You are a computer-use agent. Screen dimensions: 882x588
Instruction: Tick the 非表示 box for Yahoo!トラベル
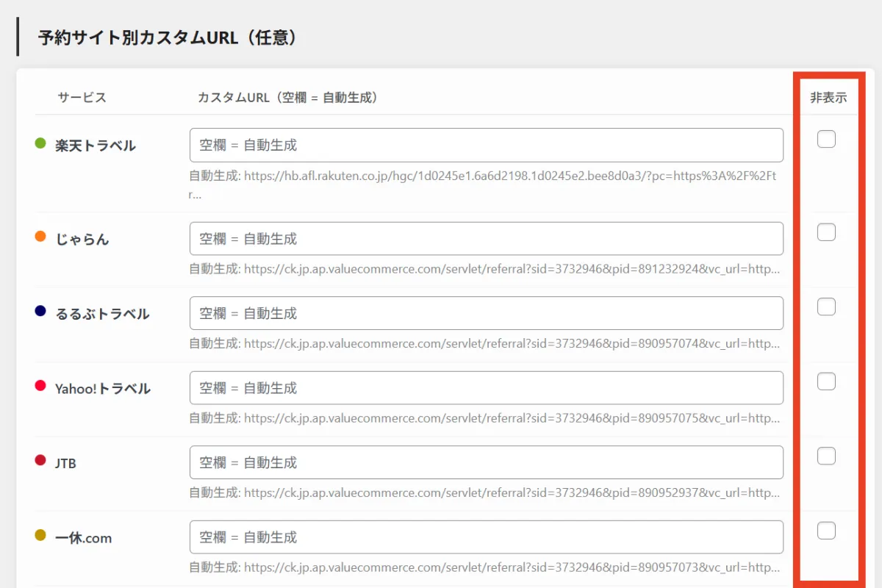826,381
